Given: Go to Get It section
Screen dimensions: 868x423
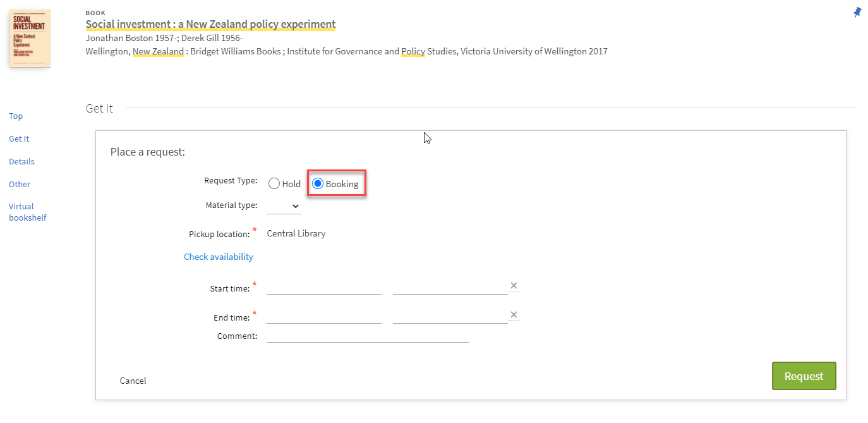Looking at the screenshot, I should pyautogui.click(x=19, y=139).
